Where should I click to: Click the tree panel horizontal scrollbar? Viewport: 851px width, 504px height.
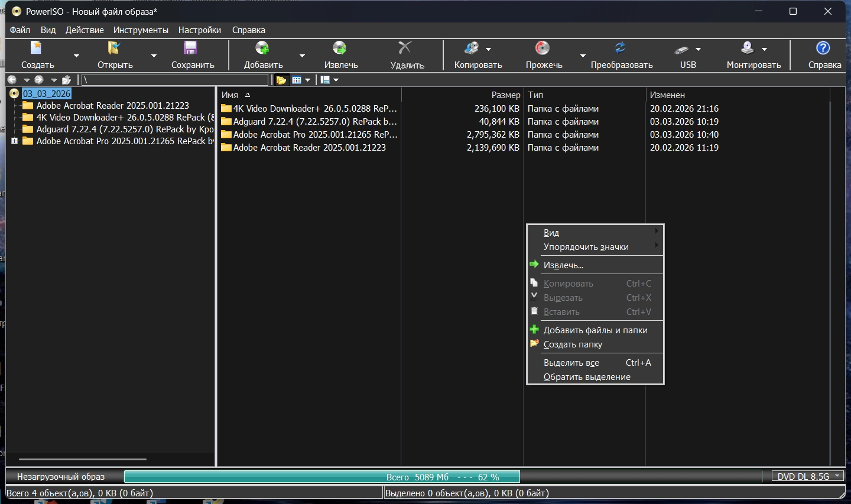pos(83,459)
